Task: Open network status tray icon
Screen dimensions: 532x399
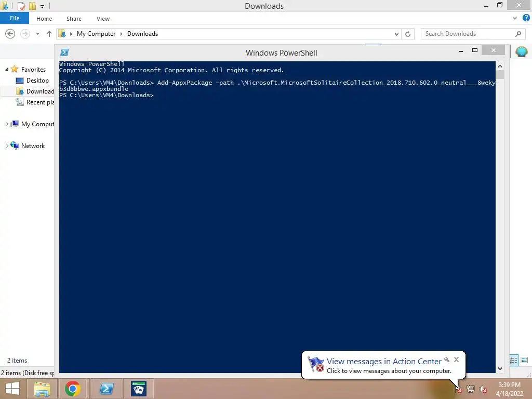Action: click(471, 389)
